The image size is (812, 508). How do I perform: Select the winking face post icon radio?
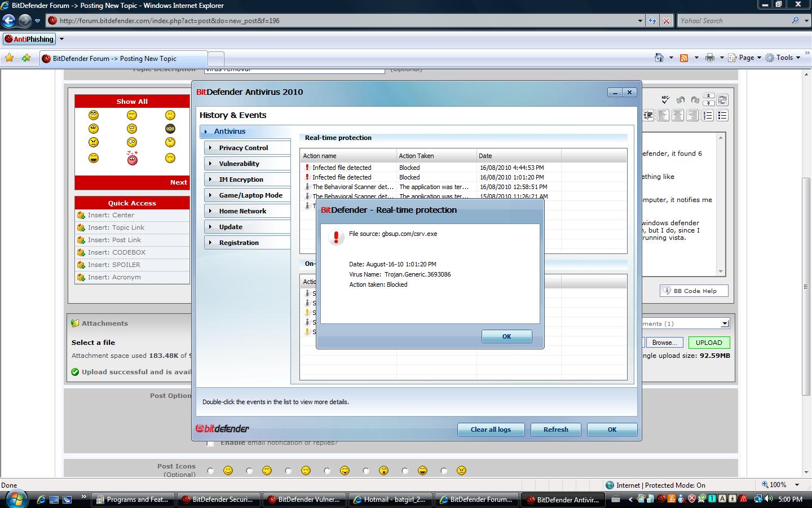click(x=249, y=471)
